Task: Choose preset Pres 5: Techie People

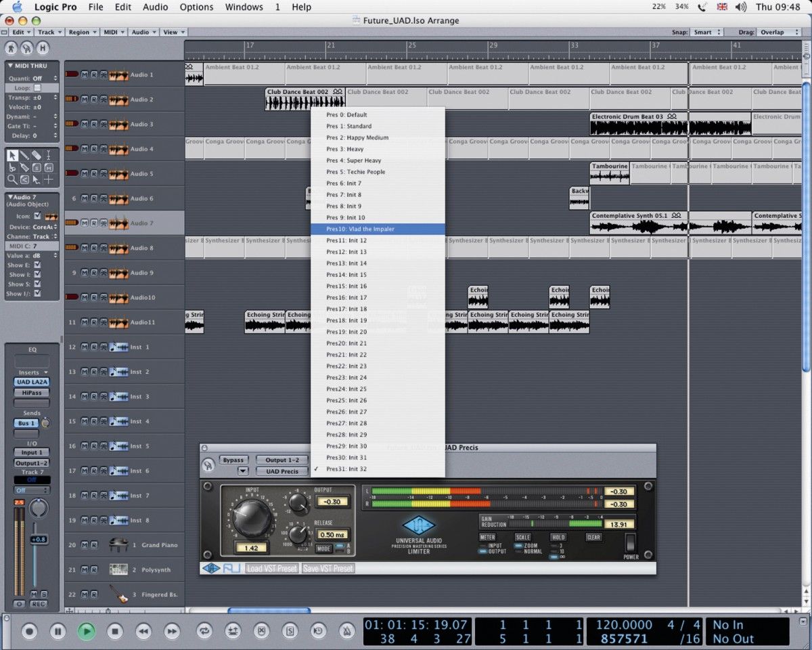Action: coord(378,172)
